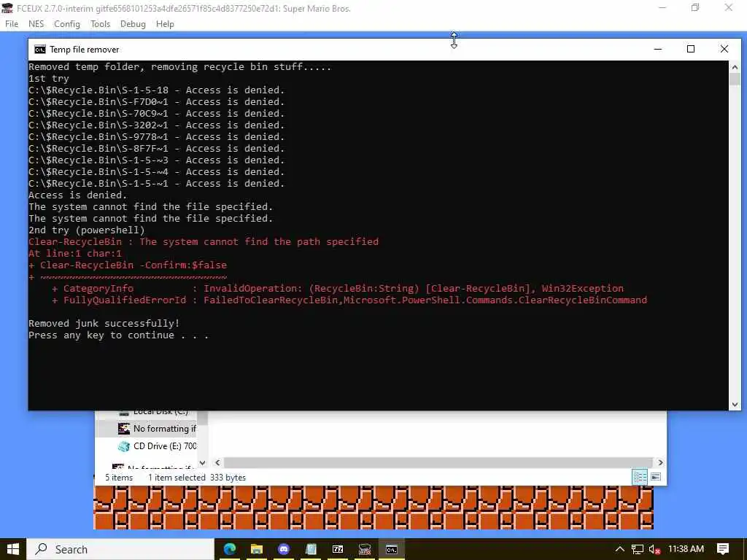The width and height of the screenshot is (747, 560).
Task: Open the File menu in FCEUX
Action: [12, 24]
